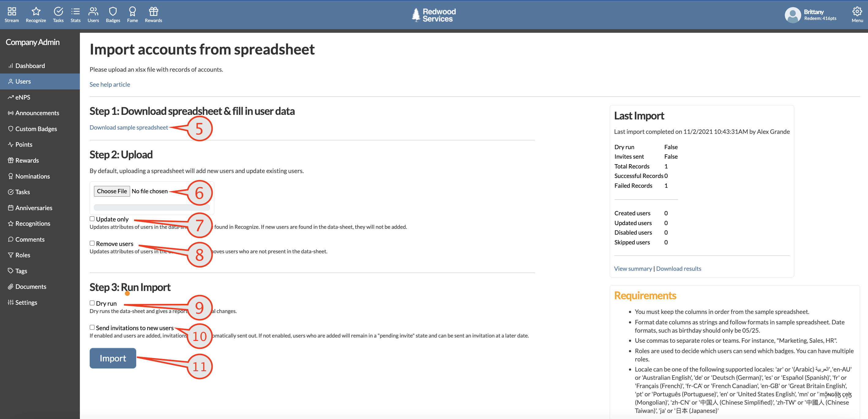
Task: Click the Documents paperclip icon in sidebar
Action: (11, 286)
